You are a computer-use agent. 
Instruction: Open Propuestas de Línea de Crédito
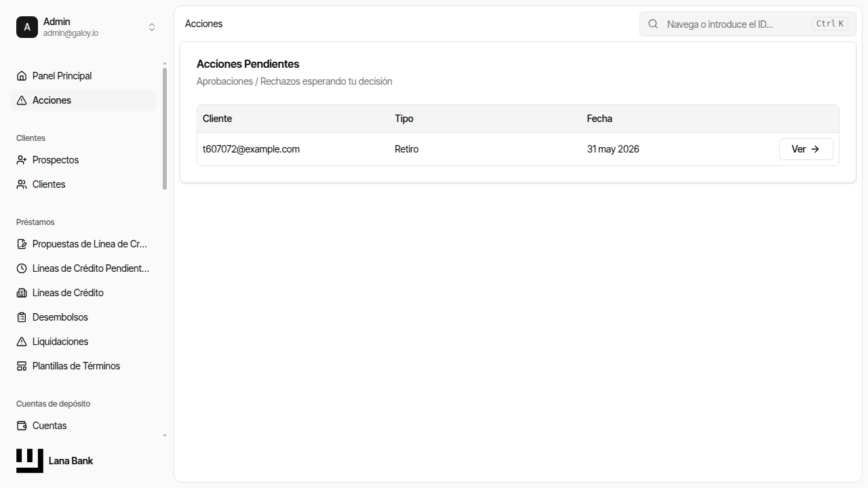[x=83, y=244]
